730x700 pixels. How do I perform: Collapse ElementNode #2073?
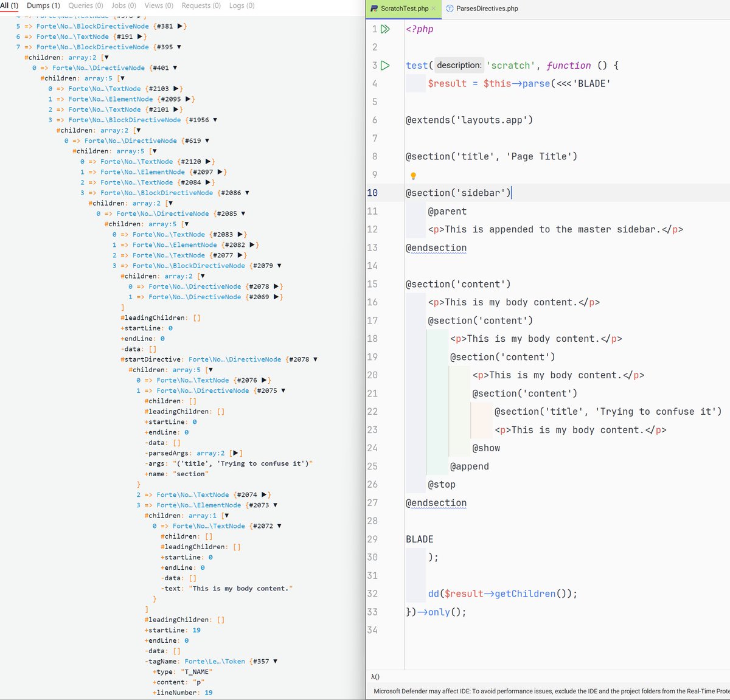pos(275,505)
